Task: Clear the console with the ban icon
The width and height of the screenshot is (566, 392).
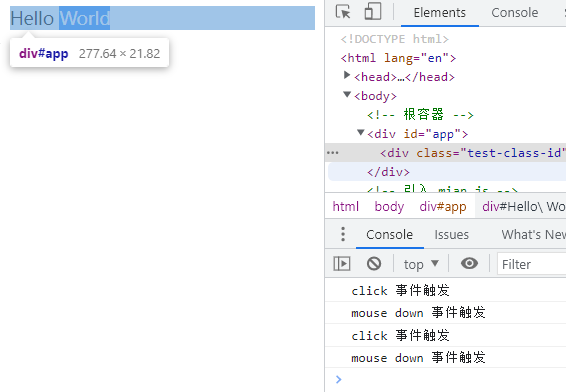Action: tap(374, 263)
